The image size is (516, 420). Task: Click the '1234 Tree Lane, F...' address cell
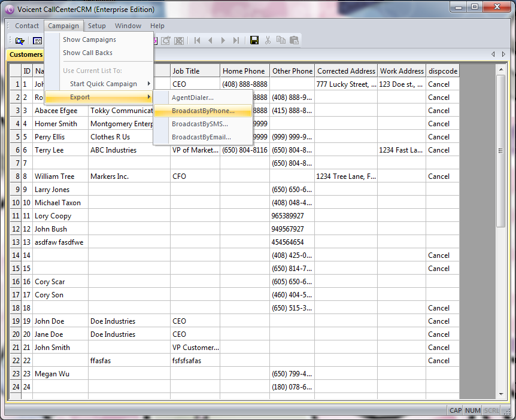click(346, 176)
